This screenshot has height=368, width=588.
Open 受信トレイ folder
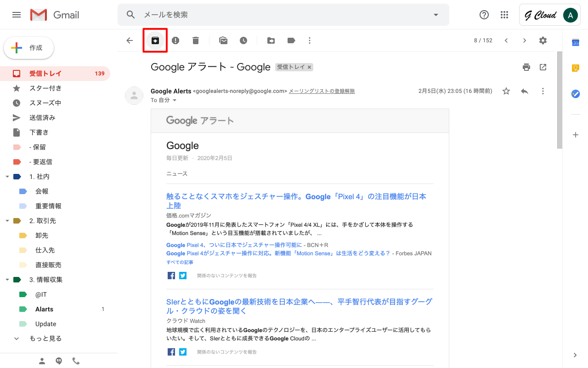tap(55, 74)
